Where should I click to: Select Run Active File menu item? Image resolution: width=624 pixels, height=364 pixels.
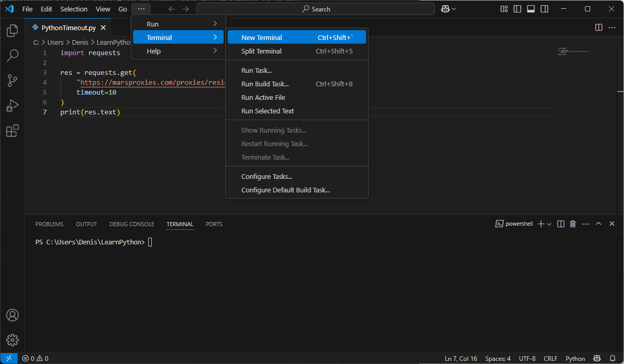point(297,97)
